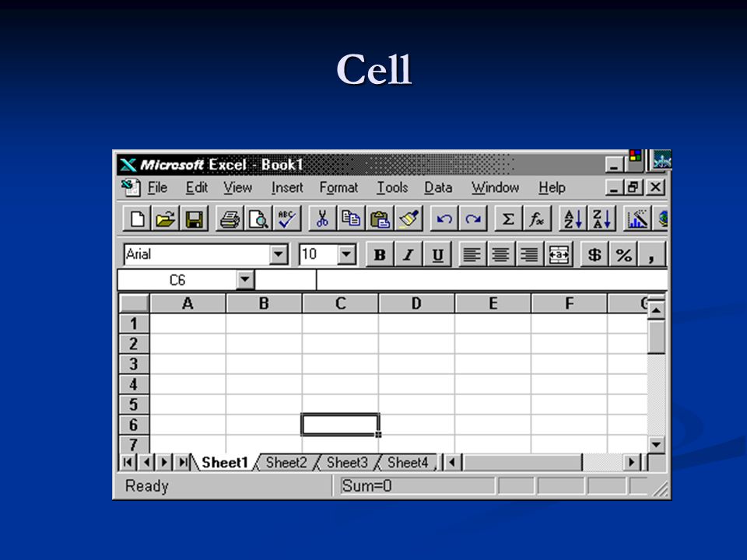Click the Sum=0 status bar area

[417, 485]
